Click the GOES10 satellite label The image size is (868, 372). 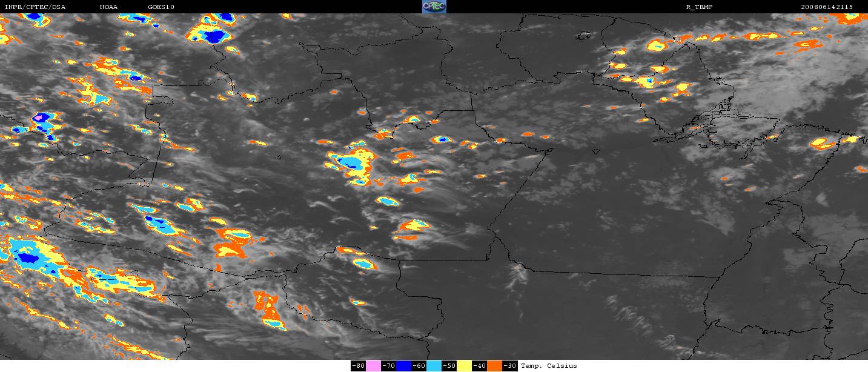point(161,7)
